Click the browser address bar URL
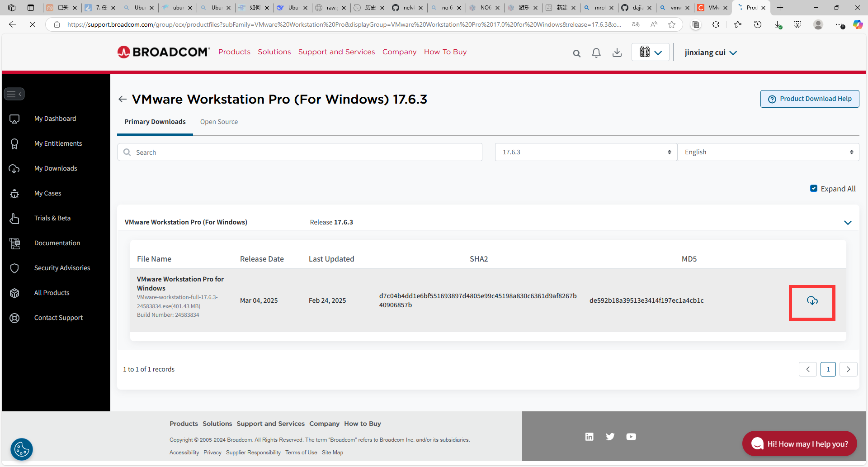Viewport: 868px width, 467px height. tap(344, 24)
